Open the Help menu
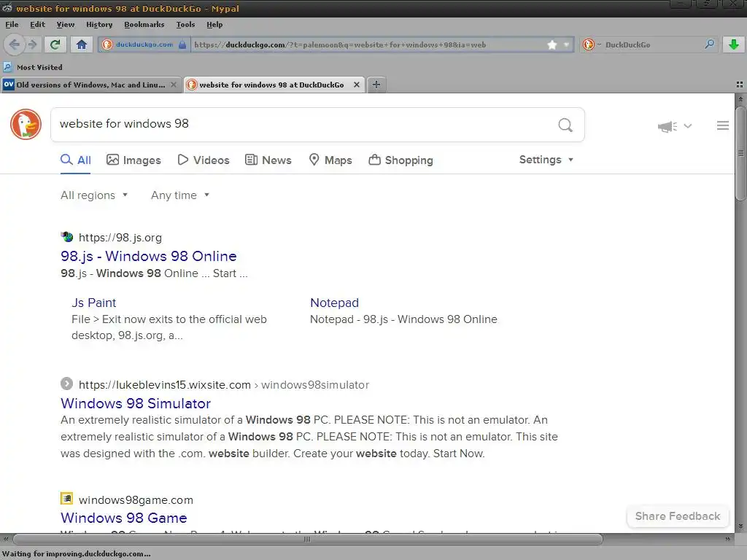747x560 pixels. click(x=214, y=24)
